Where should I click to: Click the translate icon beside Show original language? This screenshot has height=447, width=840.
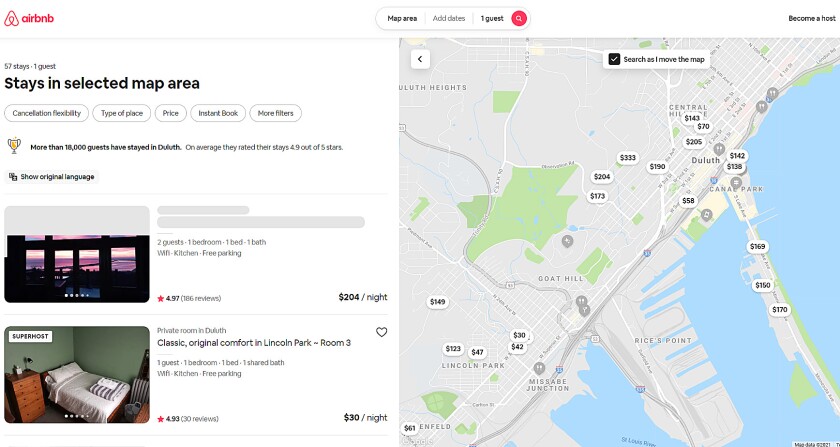(x=13, y=177)
